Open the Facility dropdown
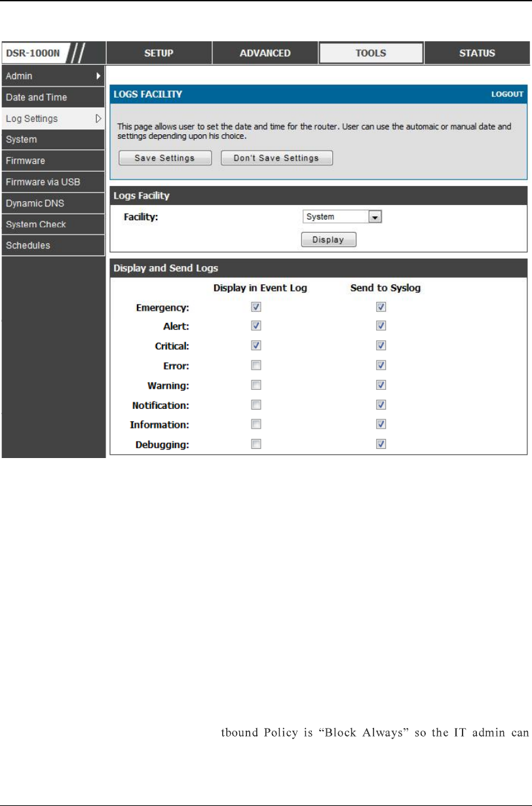Viewport: 532px width, 806px height. (342, 217)
